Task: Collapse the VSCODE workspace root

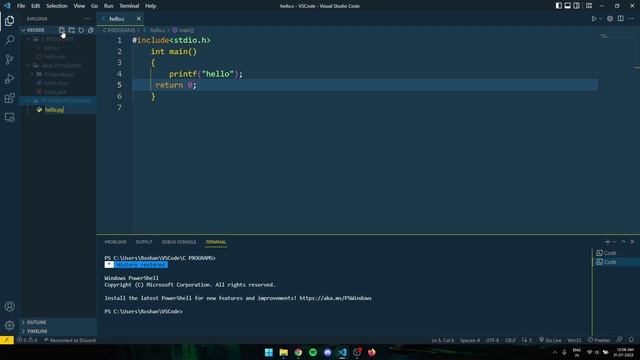Action: [58, 30]
